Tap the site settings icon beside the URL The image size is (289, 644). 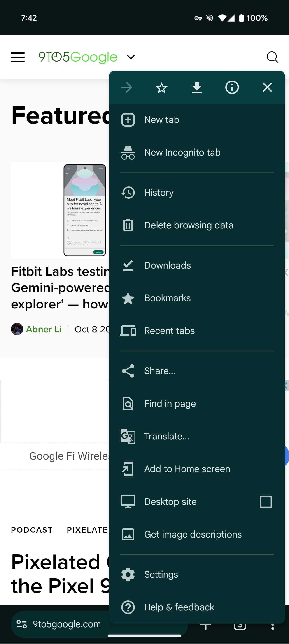(22, 624)
